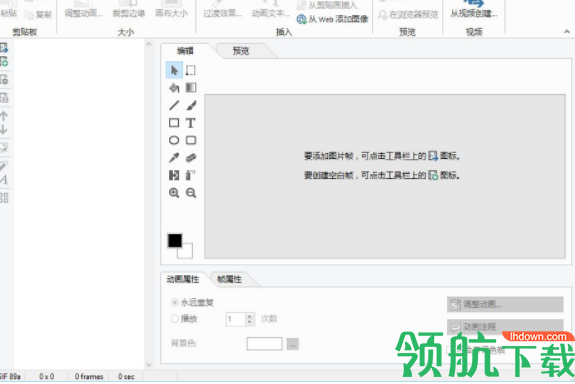Select the Rectangle shape tool
Viewport: 575px width, 384px height.
pyautogui.click(x=174, y=122)
